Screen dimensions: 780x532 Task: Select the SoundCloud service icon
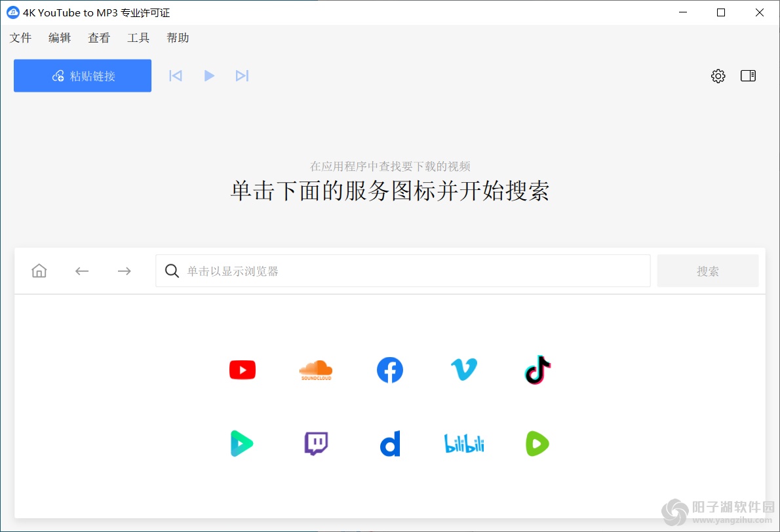[x=316, y=370]
